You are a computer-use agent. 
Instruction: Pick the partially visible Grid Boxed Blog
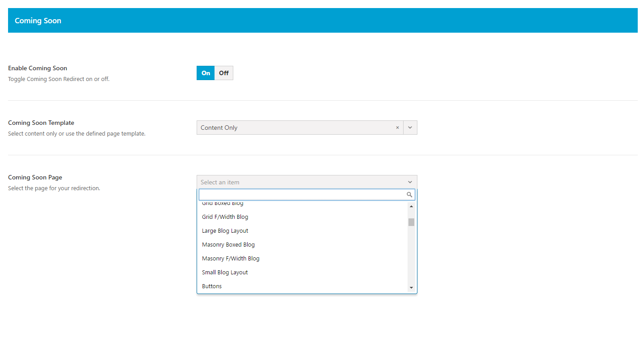(223, 204)
